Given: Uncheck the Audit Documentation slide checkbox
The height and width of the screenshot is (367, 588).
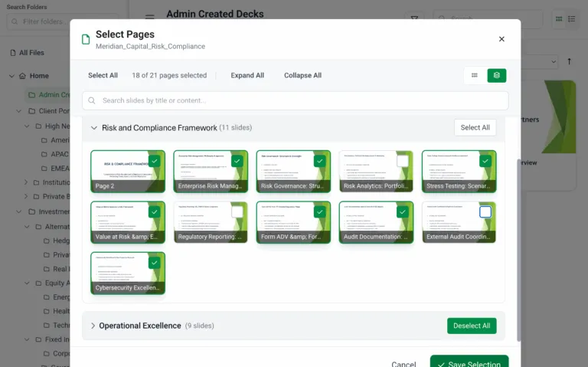Looking at the screenshot, I should point(403,212).
